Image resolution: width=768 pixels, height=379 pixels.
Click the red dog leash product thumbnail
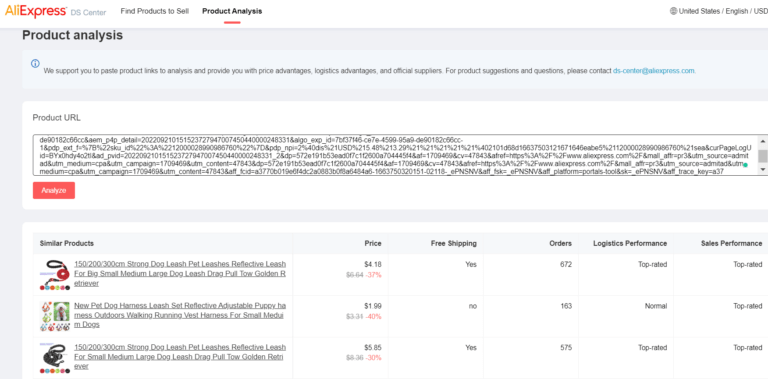(55, 275)
